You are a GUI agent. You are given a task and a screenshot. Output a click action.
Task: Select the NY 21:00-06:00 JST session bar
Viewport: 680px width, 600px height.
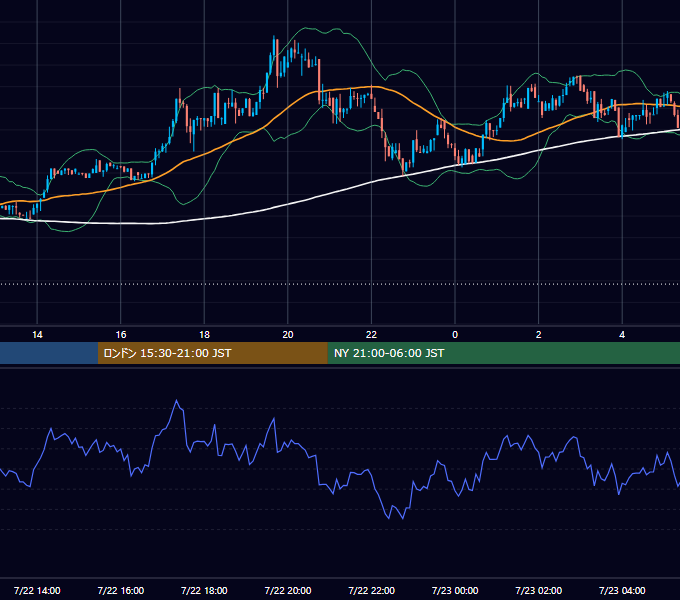click(x=503, y=353)
